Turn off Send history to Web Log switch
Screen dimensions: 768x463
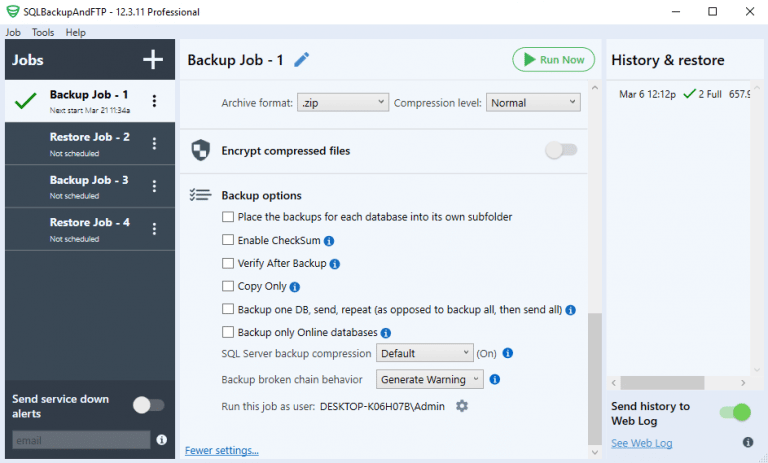click(735, 413)
